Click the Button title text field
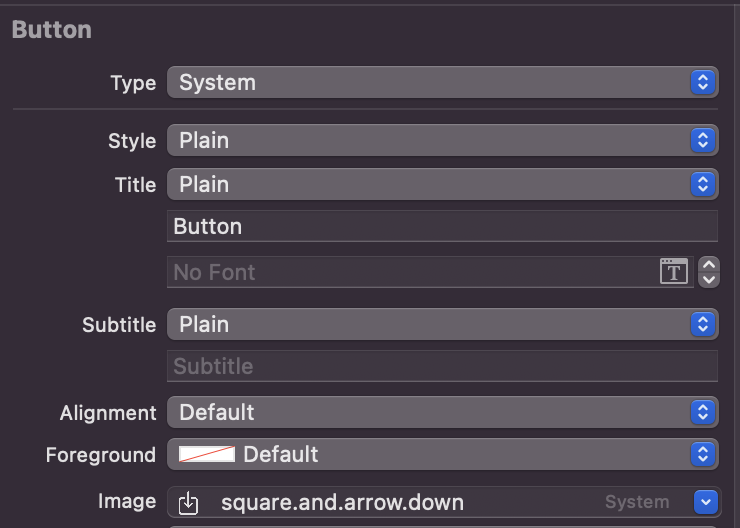 click(x=440, y=226)
